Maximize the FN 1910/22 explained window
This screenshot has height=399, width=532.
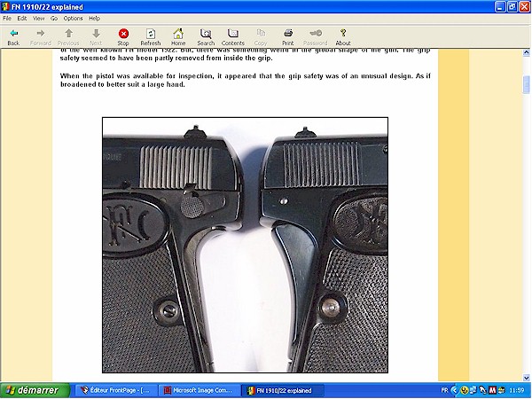tap(512, 7)
